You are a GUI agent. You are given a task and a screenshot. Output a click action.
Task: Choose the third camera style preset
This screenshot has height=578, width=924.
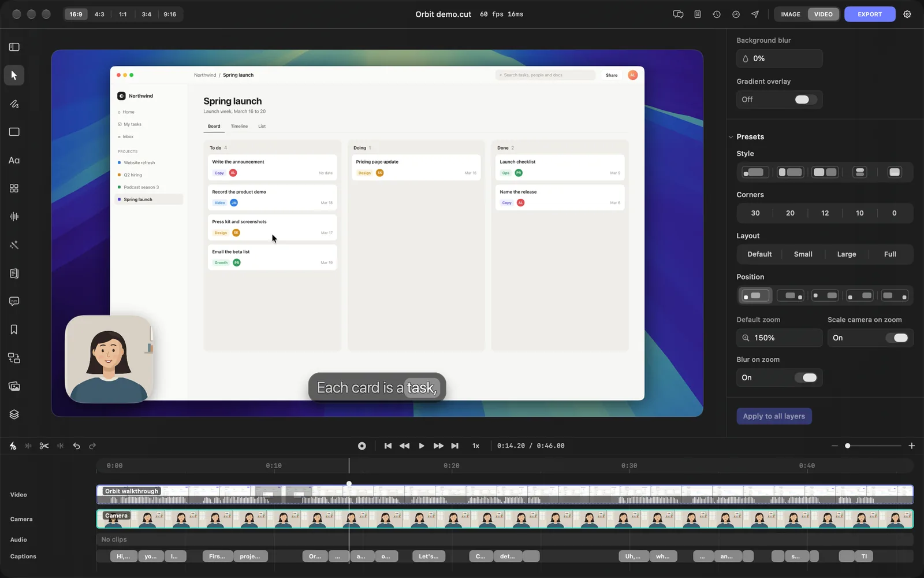click(x=825, y=172)
